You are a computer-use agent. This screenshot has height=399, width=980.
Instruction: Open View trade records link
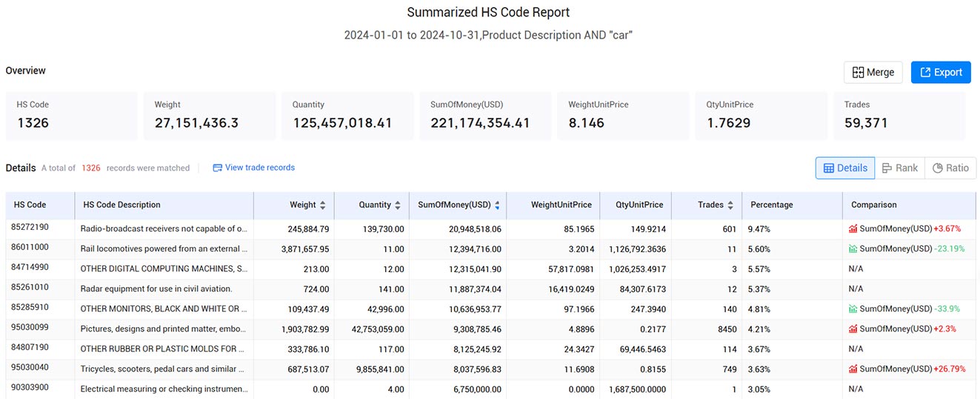(x=260, y=168)
